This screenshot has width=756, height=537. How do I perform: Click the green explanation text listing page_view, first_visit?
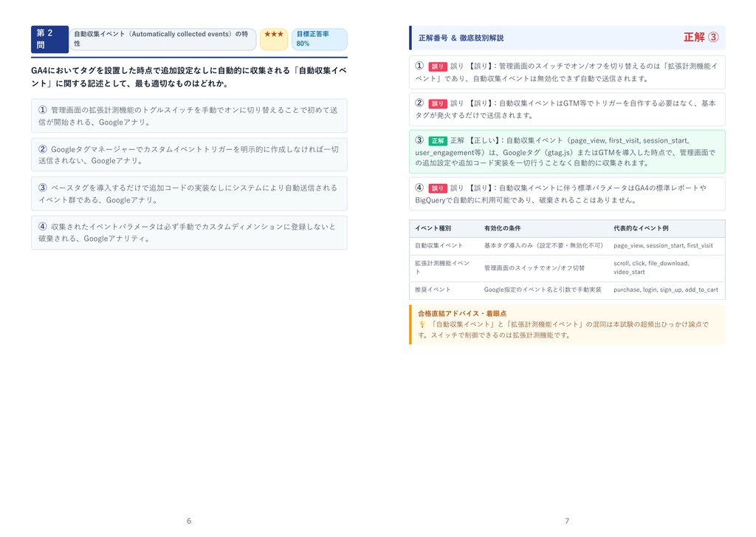(567, 151)
